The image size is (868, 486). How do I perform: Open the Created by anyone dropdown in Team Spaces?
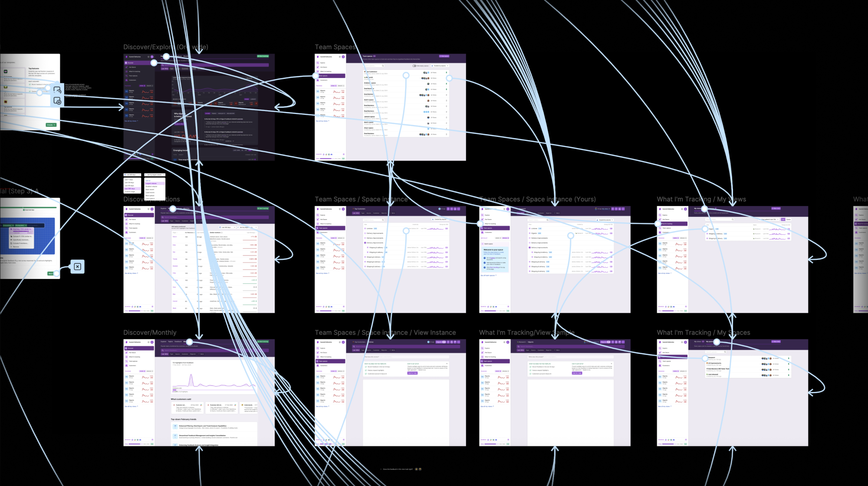[x=441, y=66]
